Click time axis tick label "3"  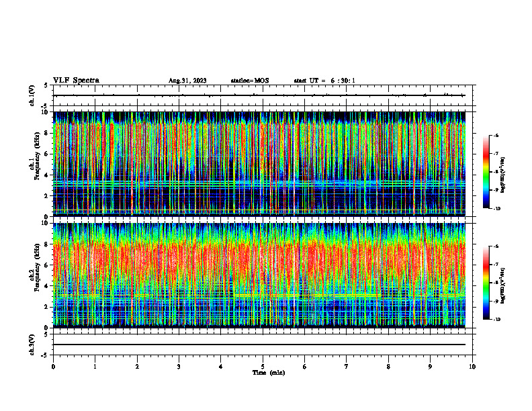coord(179,367)
